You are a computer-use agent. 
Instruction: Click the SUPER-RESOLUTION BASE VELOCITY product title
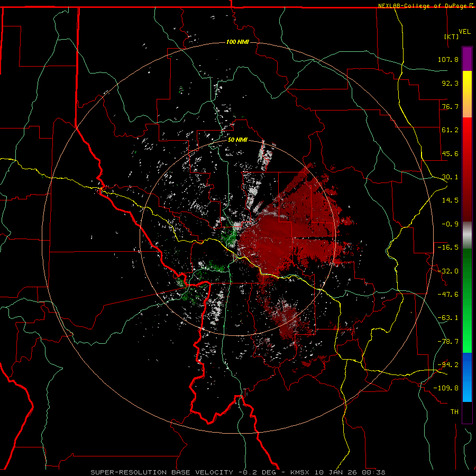tap(162, 472)
